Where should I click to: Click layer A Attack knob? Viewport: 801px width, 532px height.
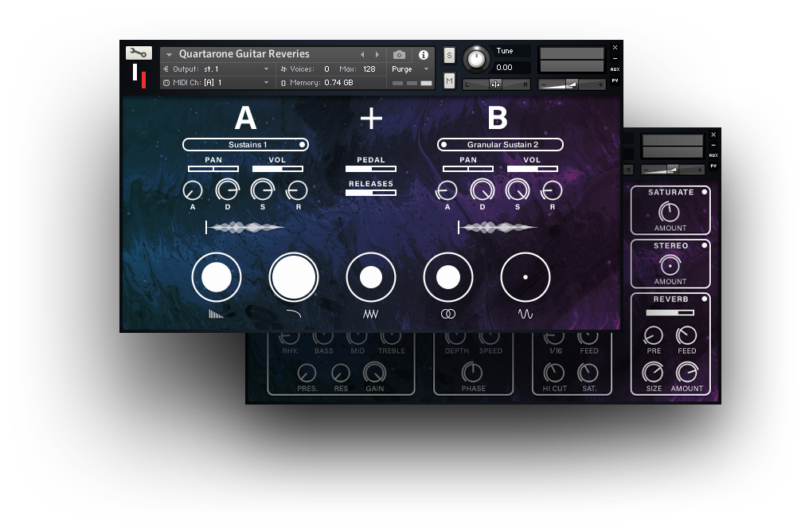(x=193, y=190)
